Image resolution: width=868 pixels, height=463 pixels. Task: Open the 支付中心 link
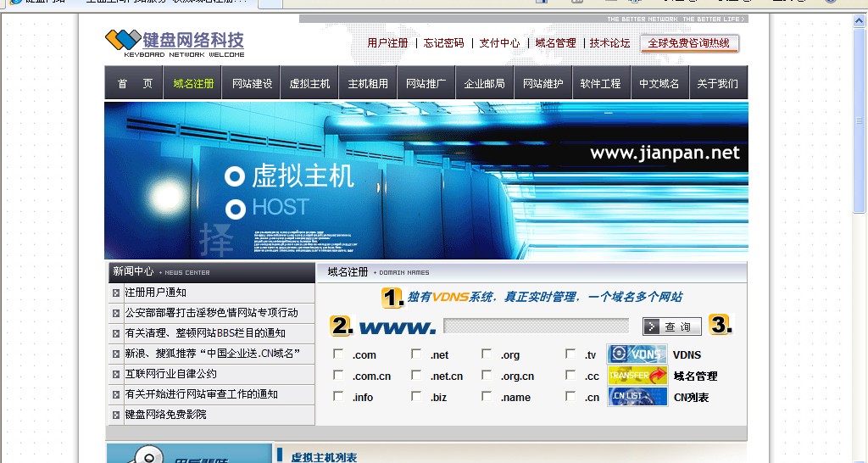click(x=499, y=42)
